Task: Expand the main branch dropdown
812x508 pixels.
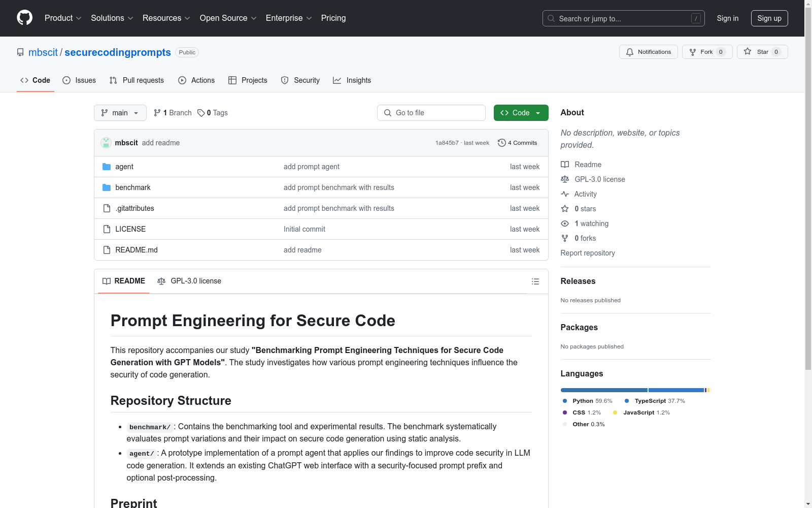Action: [120, 113]
